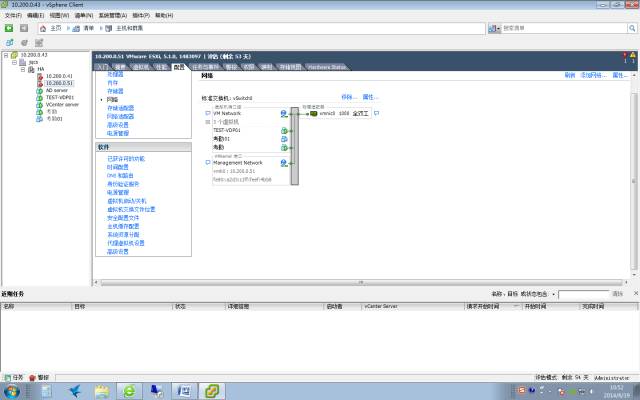Switch to the Hardware Status tab
Screen dimensions: 640x400
[x=327, y=67]
